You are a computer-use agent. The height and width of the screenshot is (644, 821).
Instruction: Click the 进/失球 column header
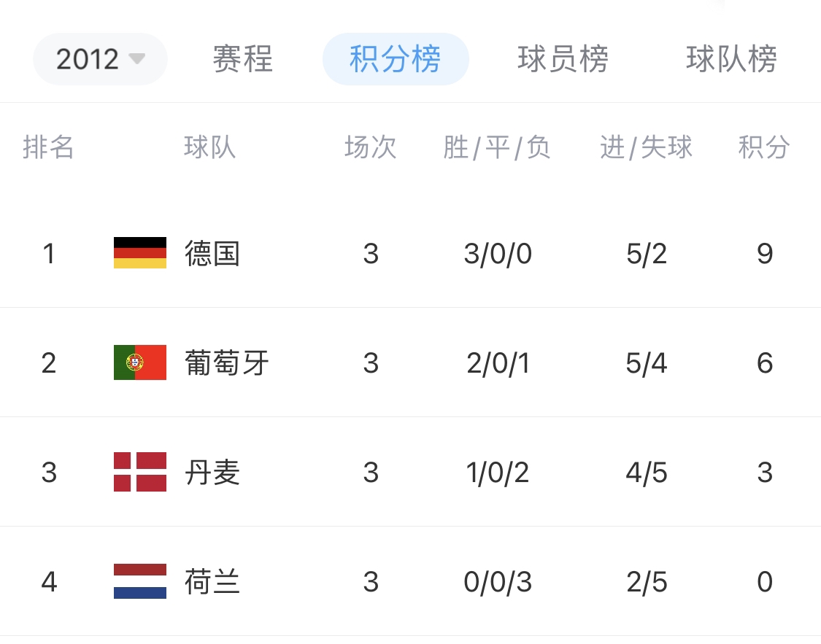point(646,147)
